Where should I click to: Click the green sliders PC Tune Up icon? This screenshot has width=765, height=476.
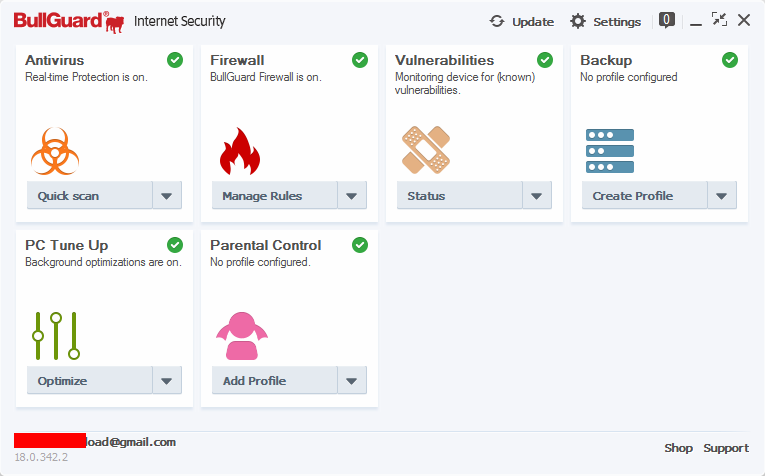coord(56,336)
